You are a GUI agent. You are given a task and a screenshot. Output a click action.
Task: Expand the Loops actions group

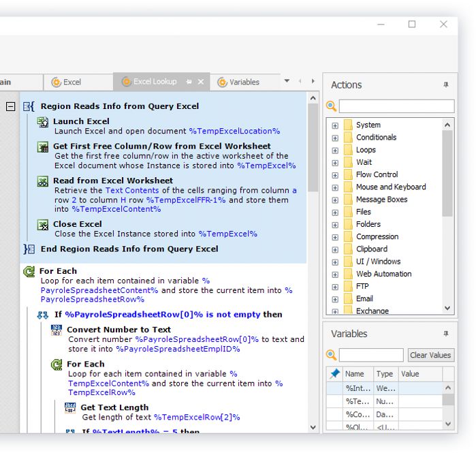pos(335,151)
